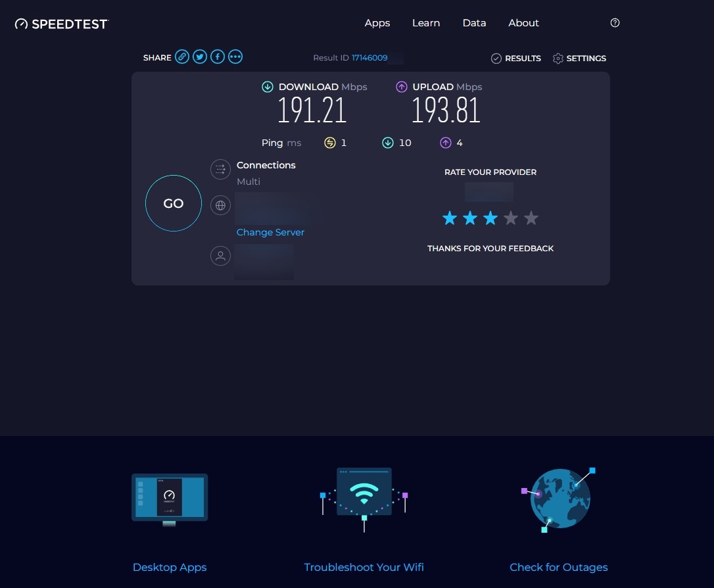Rate provider five stars

pos(531,218)
